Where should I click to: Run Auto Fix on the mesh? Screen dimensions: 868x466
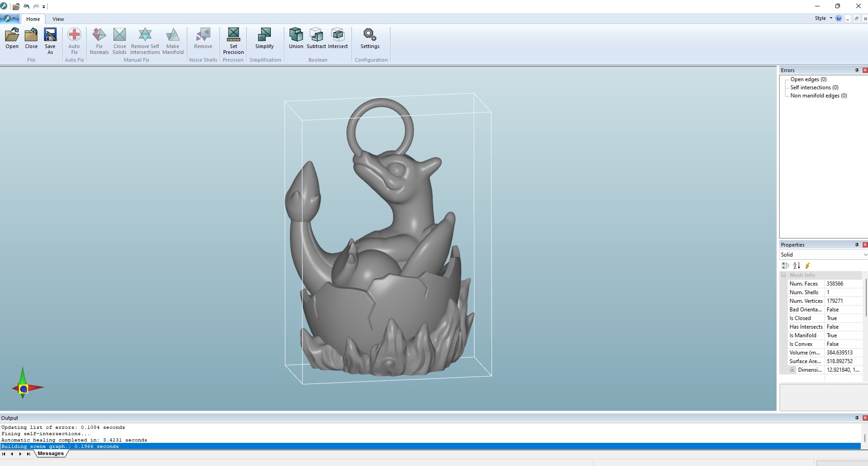pyautogui.click(x=74, y=41)
